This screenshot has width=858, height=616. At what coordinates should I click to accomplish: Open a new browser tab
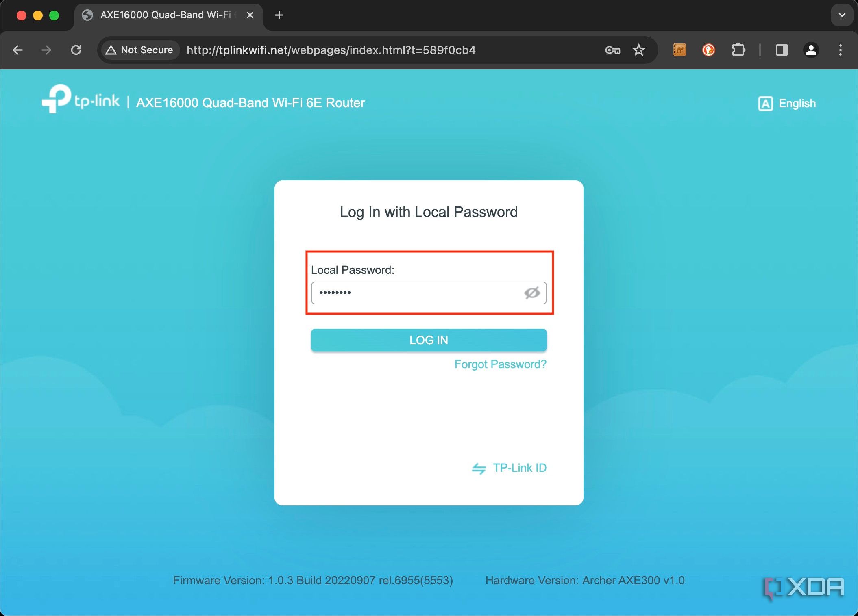pyautogui.click(x=279, y=15)
